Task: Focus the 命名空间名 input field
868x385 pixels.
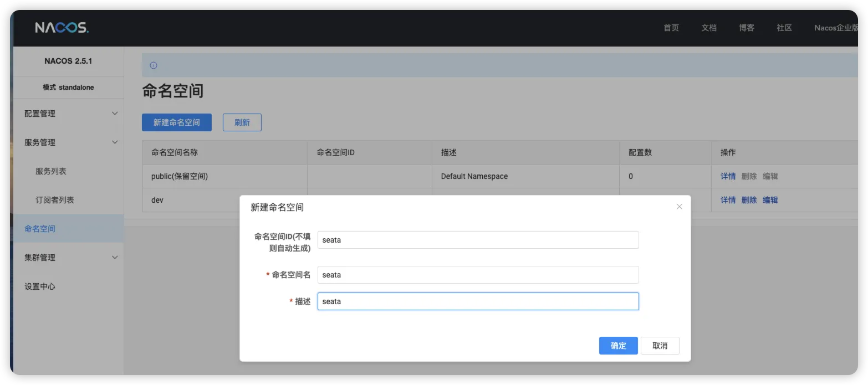Action: (x=478, y=275)
